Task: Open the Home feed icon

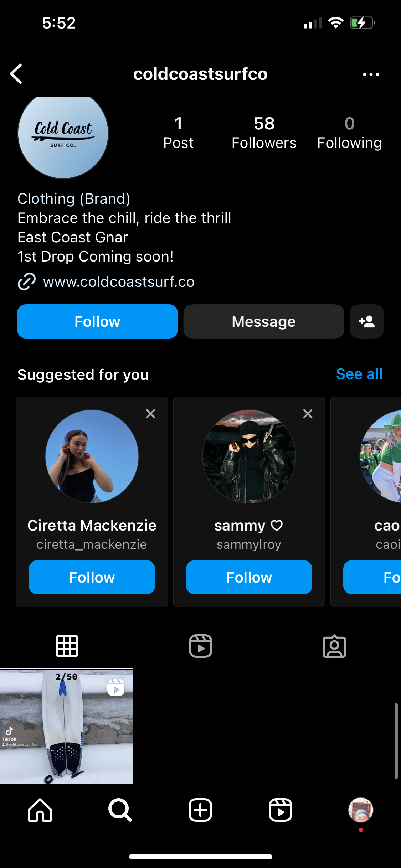Action: (x=40, y=810)
